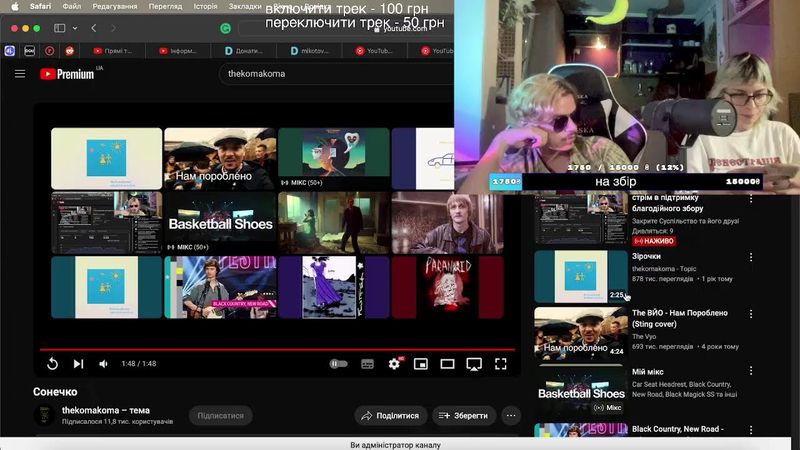Open the AirPlay cast icon
Image resolution: width=800 pixels, height=450 pixels.
click(x=475, y=364)
